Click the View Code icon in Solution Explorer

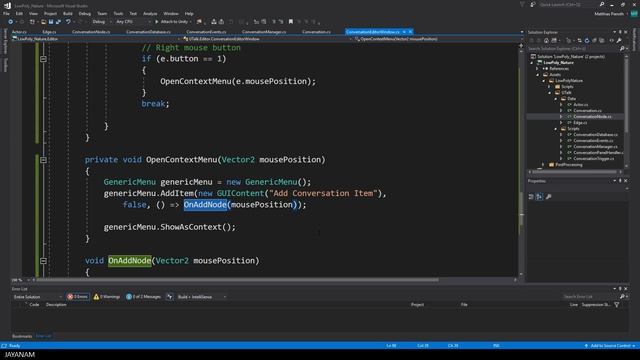pyautogui.click(x=611, y=40)
